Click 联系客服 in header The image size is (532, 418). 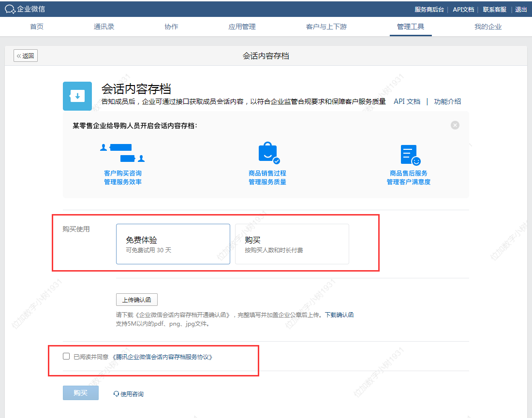point(495,10)
